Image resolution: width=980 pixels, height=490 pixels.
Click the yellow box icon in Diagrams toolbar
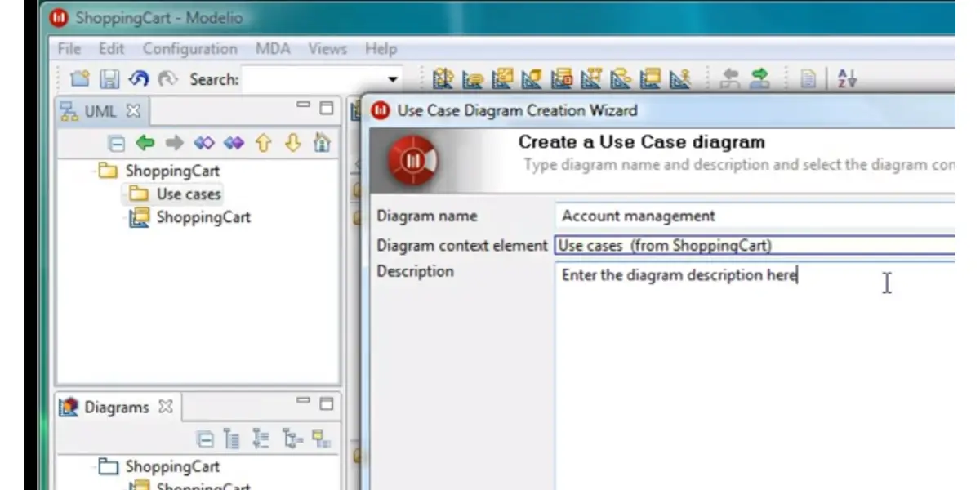click(x=322, y=439)
